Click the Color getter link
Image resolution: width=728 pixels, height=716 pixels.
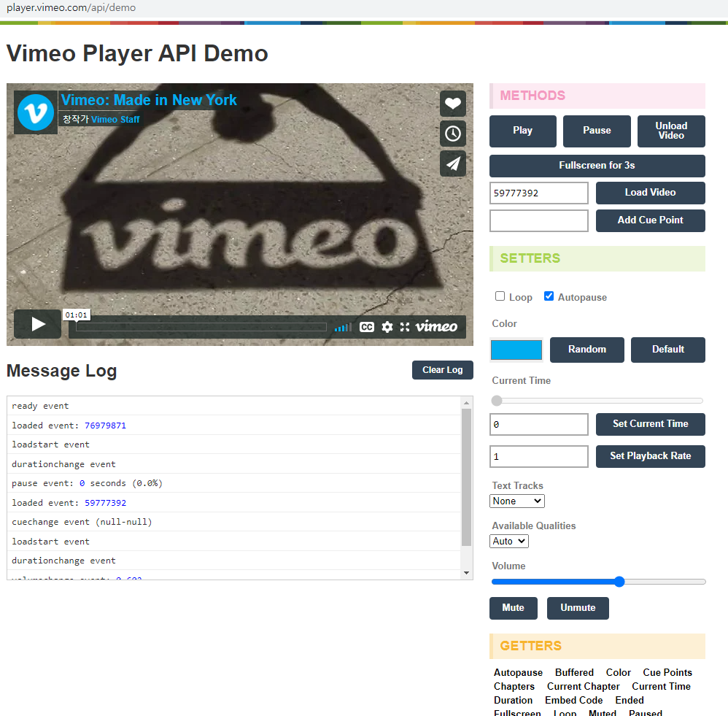tap(619, 673)
